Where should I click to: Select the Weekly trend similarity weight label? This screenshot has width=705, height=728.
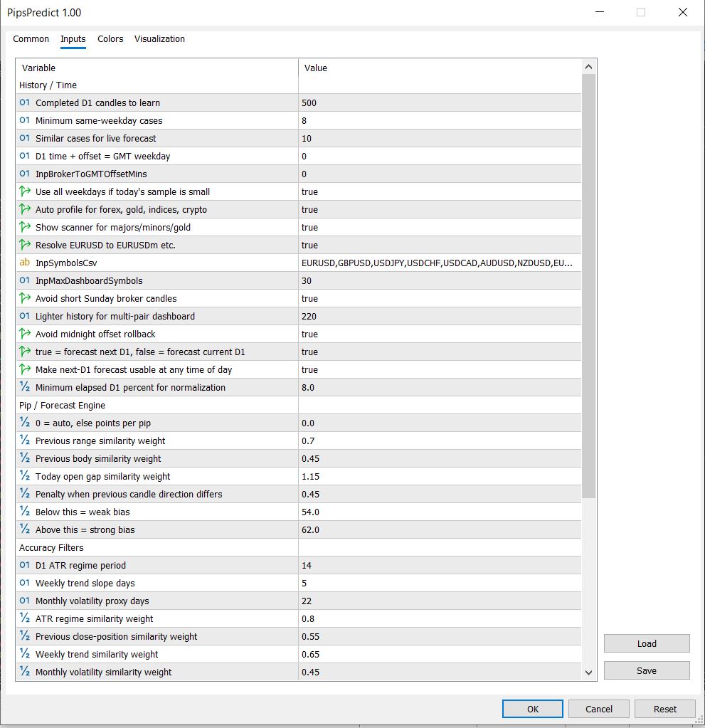click(x=97, y=654)
